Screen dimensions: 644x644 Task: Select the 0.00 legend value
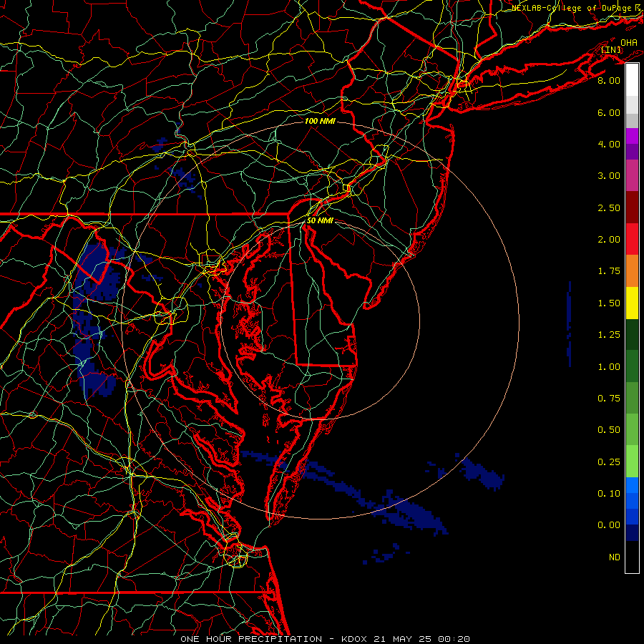[x=609, y=525]
